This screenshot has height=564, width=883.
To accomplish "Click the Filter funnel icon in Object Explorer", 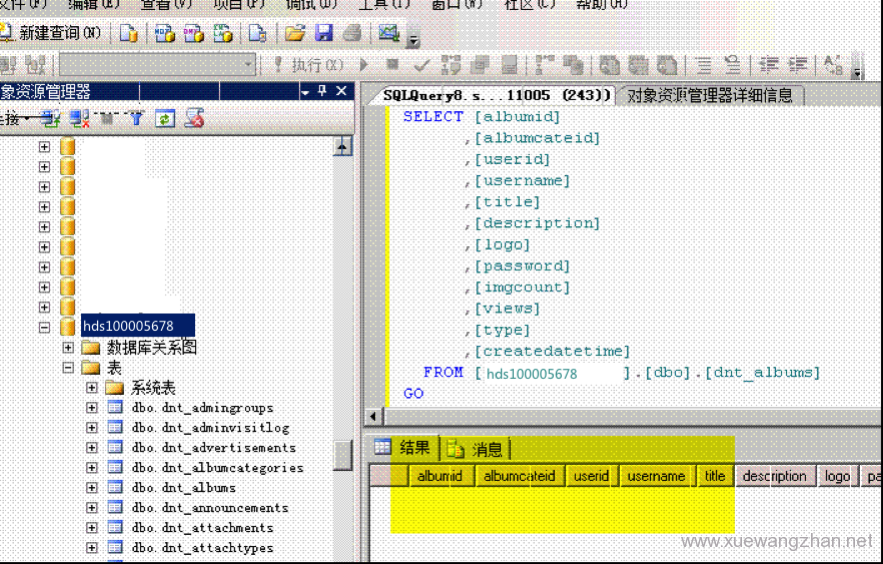I will coord(136,119).
